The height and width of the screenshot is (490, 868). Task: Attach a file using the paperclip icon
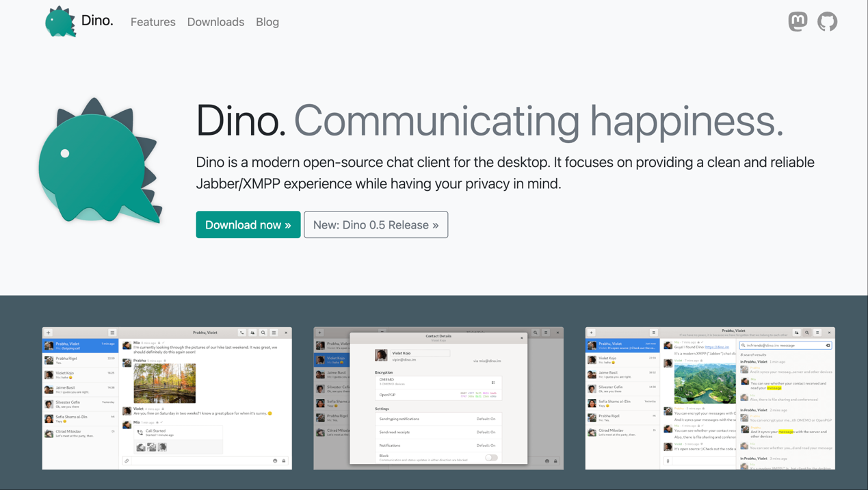click(127, 461)
